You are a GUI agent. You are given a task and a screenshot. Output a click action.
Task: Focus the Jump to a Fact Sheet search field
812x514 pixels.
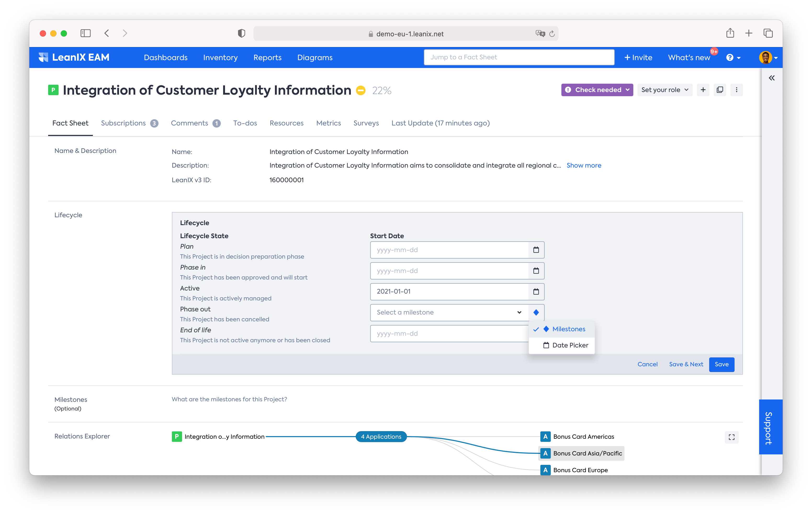[519, 57]
